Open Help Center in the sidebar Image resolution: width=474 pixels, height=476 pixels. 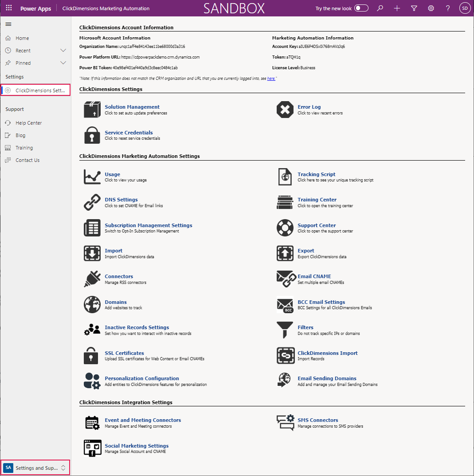(35, 122)
